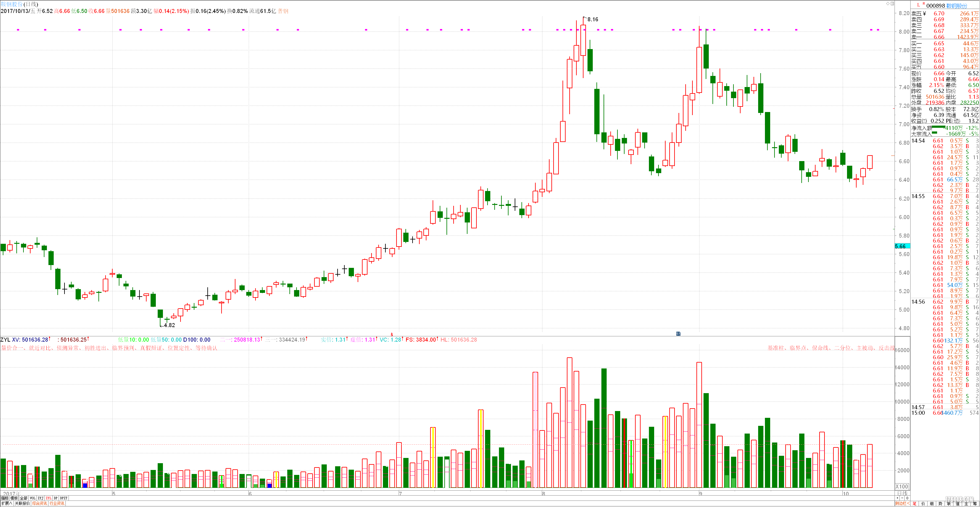
Task: Click stock code 000898
Action: 936,6
